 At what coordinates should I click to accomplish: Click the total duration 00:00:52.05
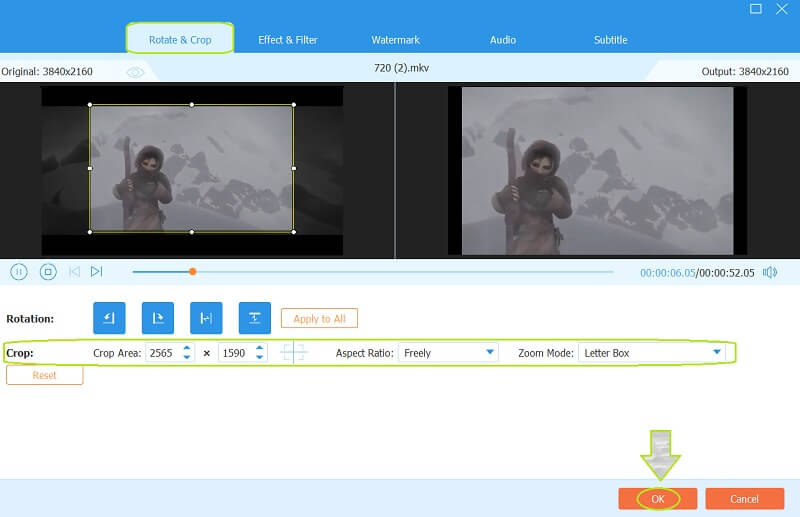click(x=727, y=273)
